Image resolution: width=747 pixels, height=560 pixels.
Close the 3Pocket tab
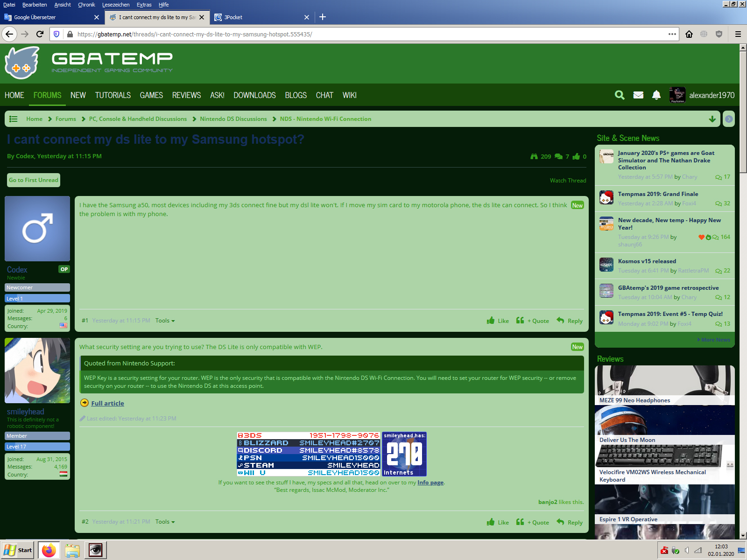click(307, 17)
